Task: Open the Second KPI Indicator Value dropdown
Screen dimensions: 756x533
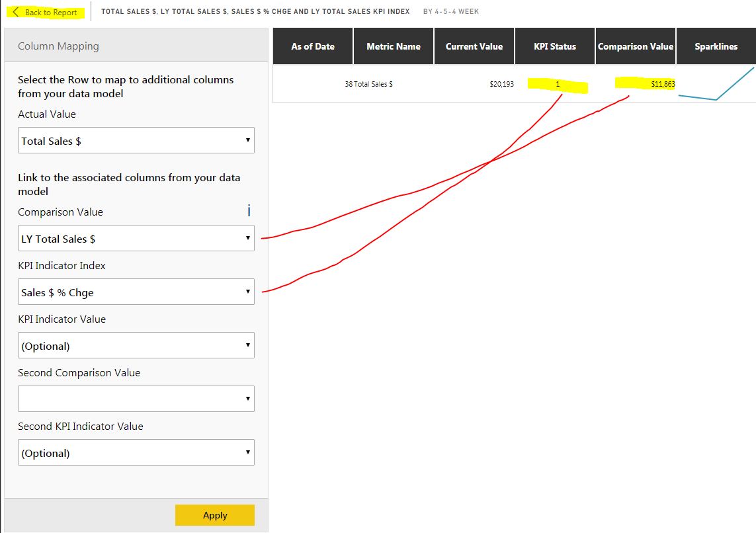Action: pos(136,452)
